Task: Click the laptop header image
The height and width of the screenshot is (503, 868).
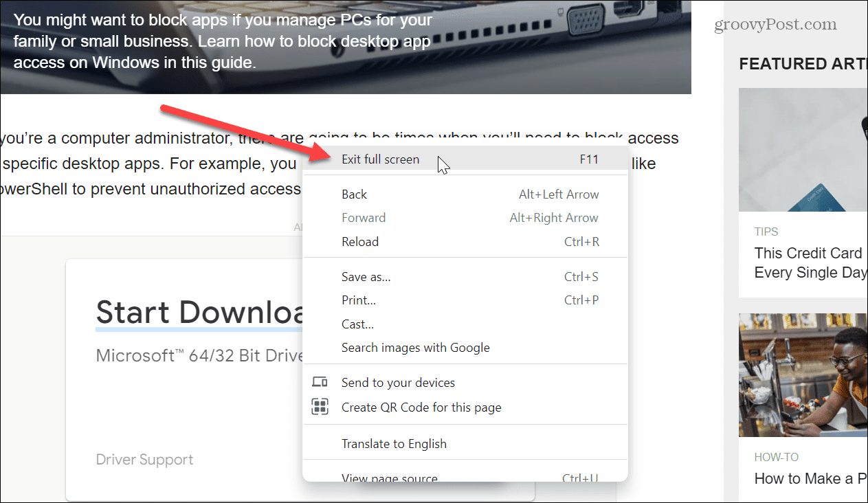Action: (x=346, y=47)
